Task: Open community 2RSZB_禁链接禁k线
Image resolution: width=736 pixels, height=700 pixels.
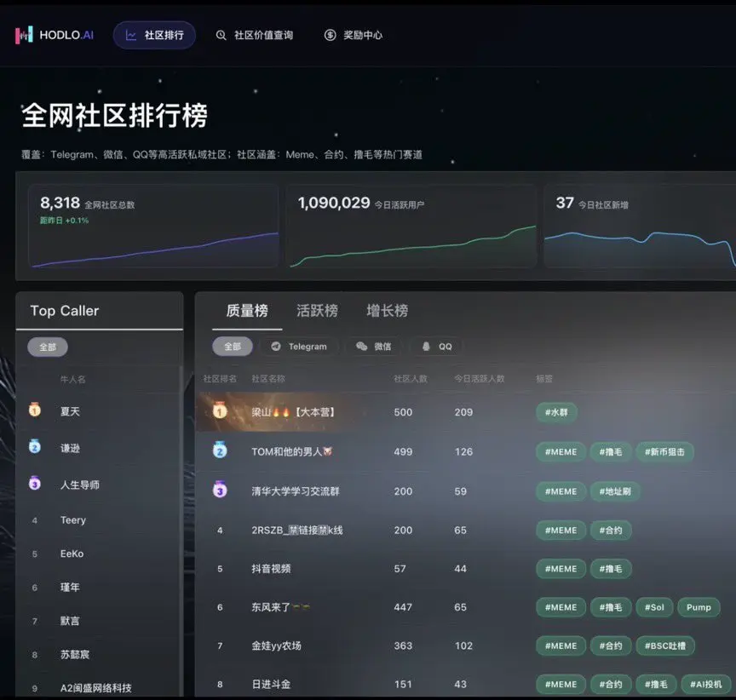Action: pos(297,531)
